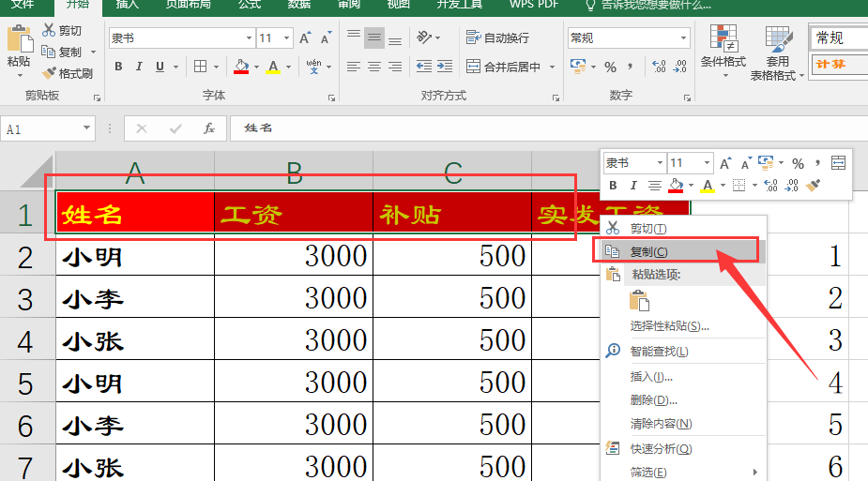868x481 pixels.
Task: Open the 插入 ribbon tab
Action: tap(127, 5)
